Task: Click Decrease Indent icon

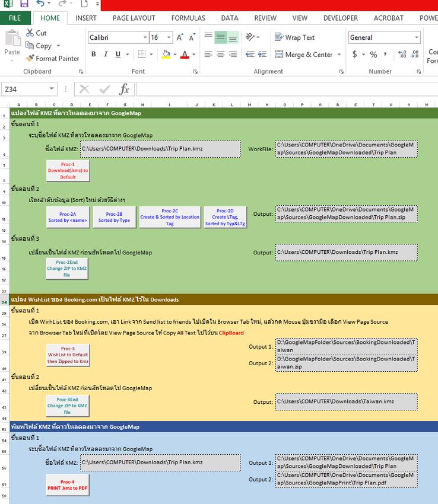Action: tap(250, 54)
